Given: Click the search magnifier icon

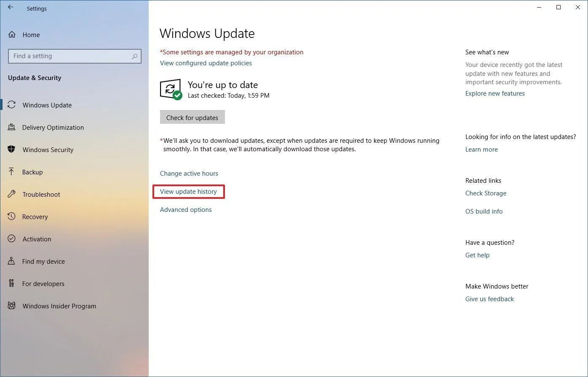Looking at the screenshot, I should point(134,56).
